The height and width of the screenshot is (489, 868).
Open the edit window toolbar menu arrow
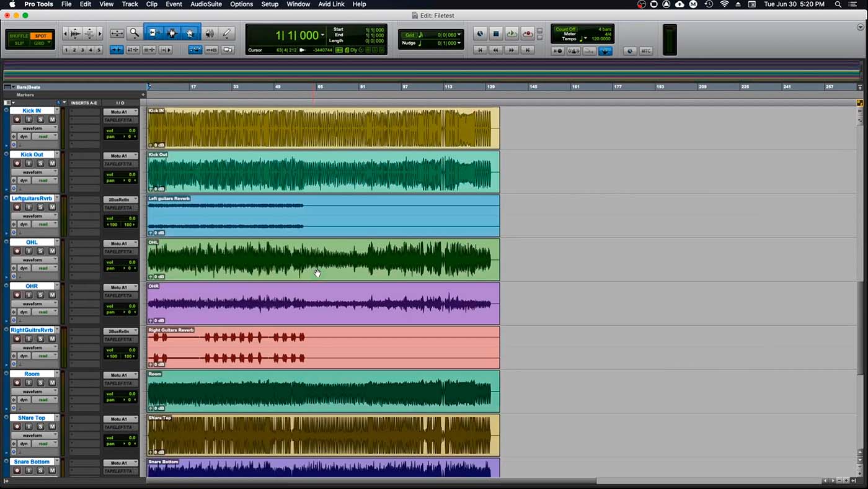(x=861, y=27)
